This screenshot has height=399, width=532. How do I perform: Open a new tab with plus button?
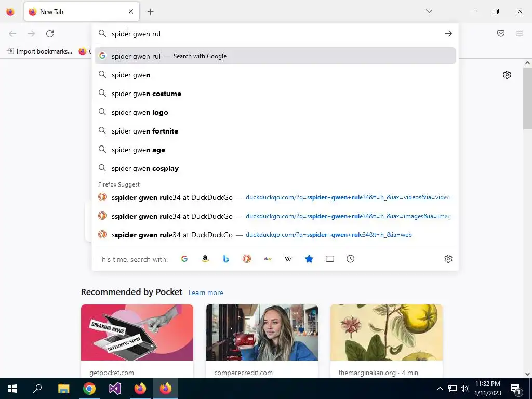pyautogui.click(x=151, y=12)
